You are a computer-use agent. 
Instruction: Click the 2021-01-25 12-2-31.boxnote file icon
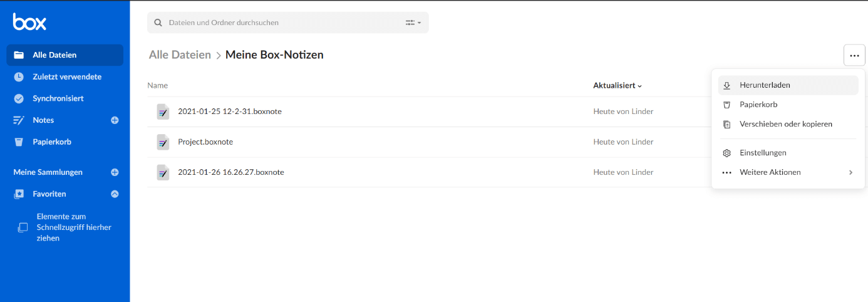point(163,112)
